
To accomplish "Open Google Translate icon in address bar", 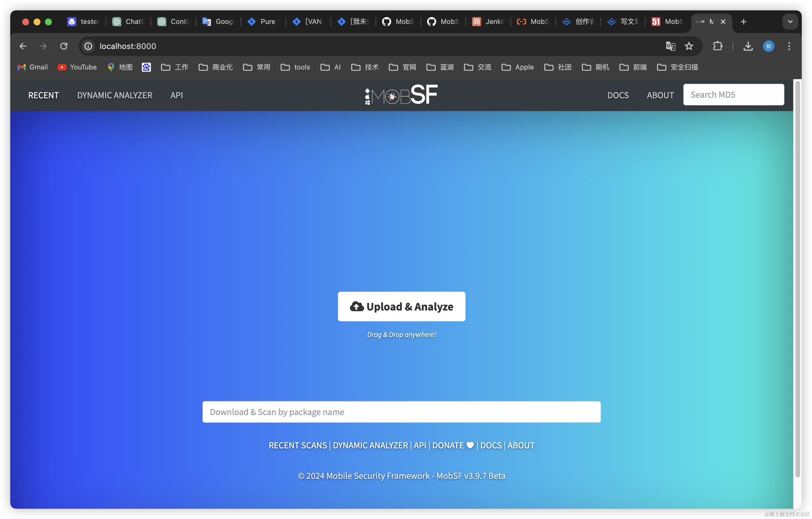I will 670,46.
